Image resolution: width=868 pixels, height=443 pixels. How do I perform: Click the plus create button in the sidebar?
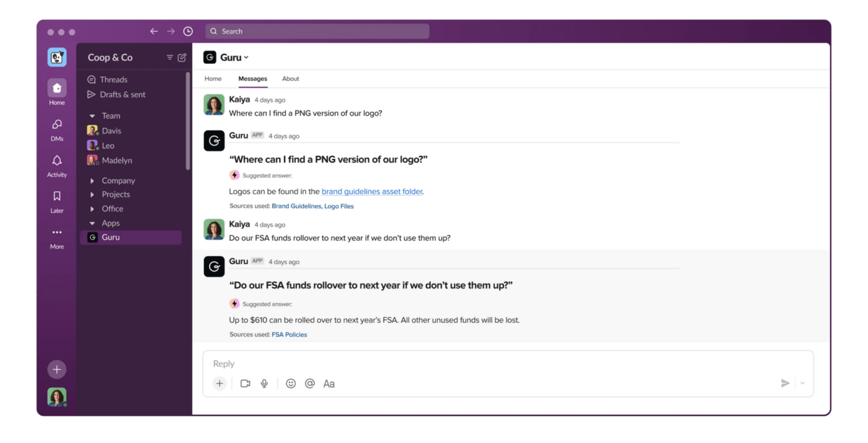point(57,370)
